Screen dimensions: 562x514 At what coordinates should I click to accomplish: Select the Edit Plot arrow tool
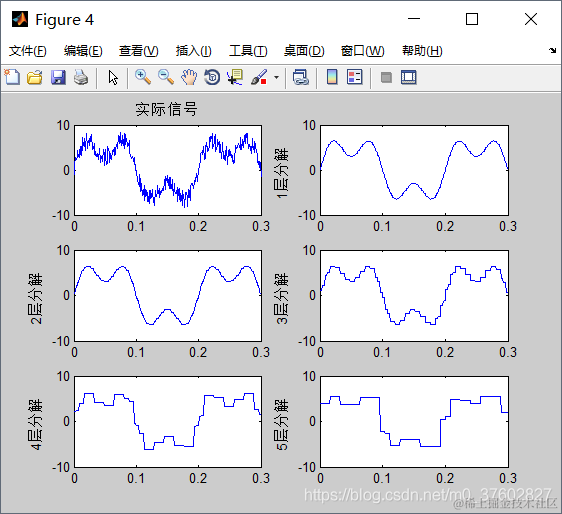(x=113, y=77)
